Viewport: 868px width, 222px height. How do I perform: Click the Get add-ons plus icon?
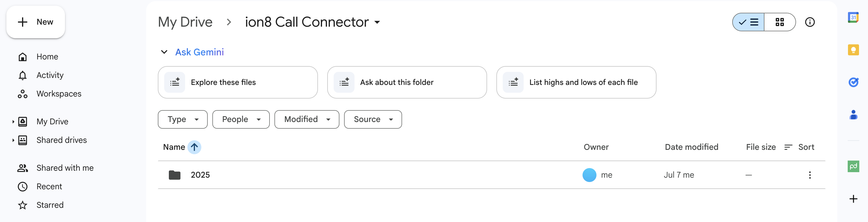[x=853, y=199]
